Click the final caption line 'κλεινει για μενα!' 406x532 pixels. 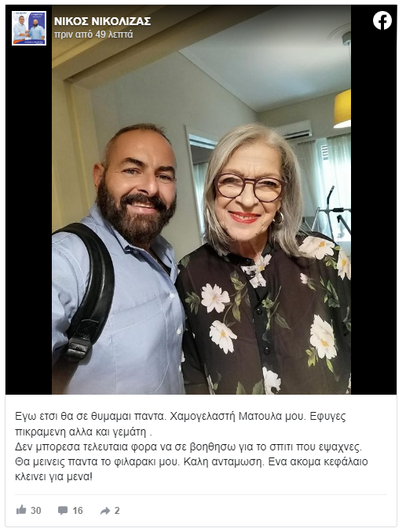click(x=53, y=477)
